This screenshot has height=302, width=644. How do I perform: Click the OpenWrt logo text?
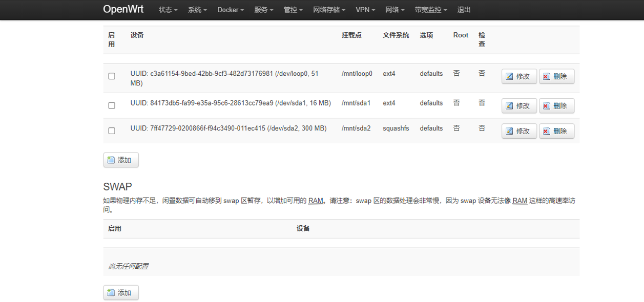tap(123, 9)
